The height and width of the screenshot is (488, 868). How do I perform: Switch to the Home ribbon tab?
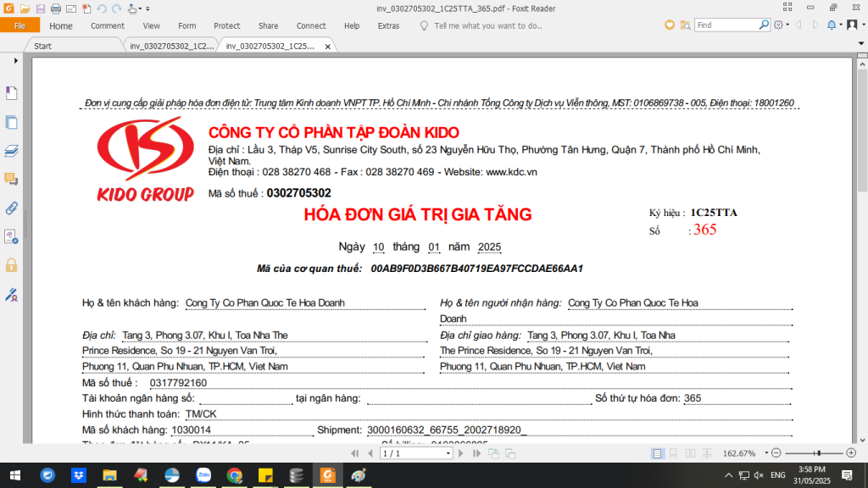coord(61,25)
